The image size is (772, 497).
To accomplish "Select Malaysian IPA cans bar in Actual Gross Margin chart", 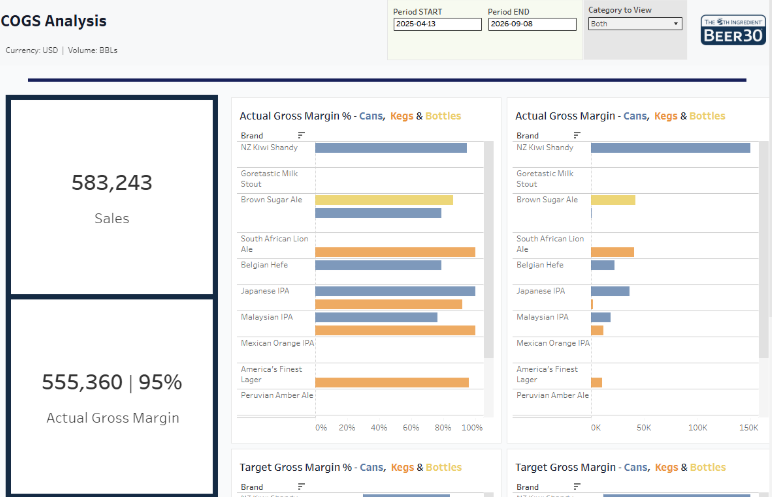I will (601, 318).
